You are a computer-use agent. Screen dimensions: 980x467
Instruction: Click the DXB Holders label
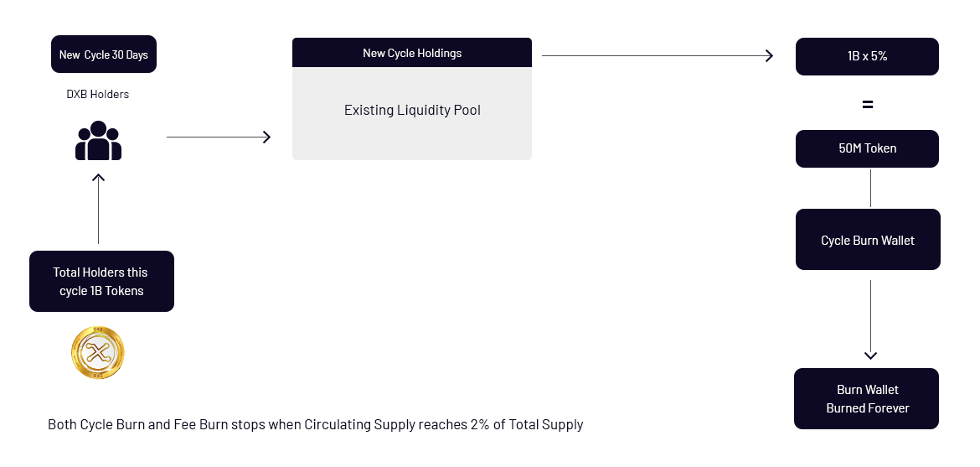click(x=97, y=94)
